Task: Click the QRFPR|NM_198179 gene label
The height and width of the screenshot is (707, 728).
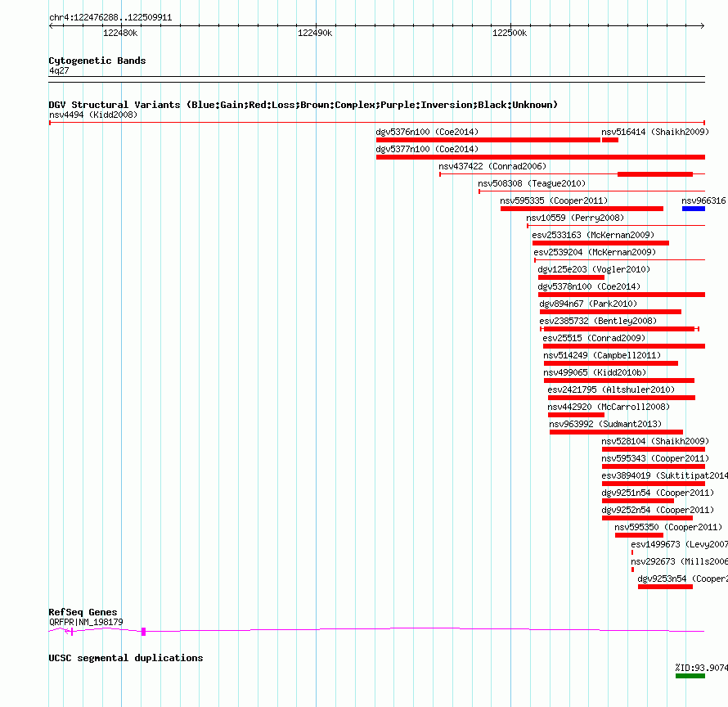Action: [x=87, y=622]
